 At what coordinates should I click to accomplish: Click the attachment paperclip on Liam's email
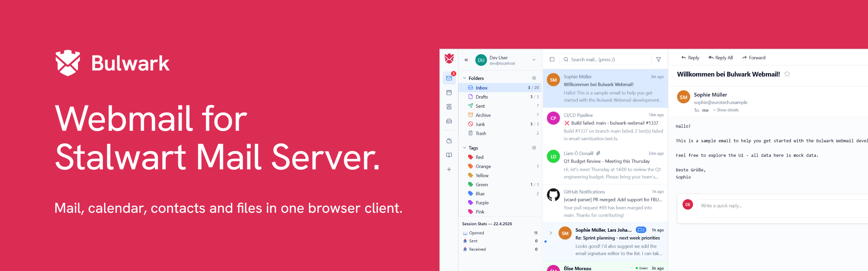pyautogui.click(x=598, y=153)
